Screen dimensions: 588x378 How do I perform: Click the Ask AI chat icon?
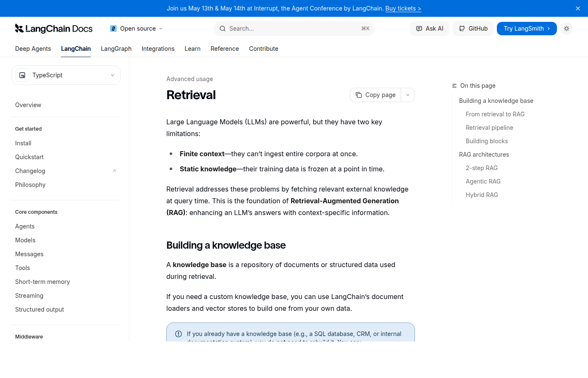tap(419, 29)
